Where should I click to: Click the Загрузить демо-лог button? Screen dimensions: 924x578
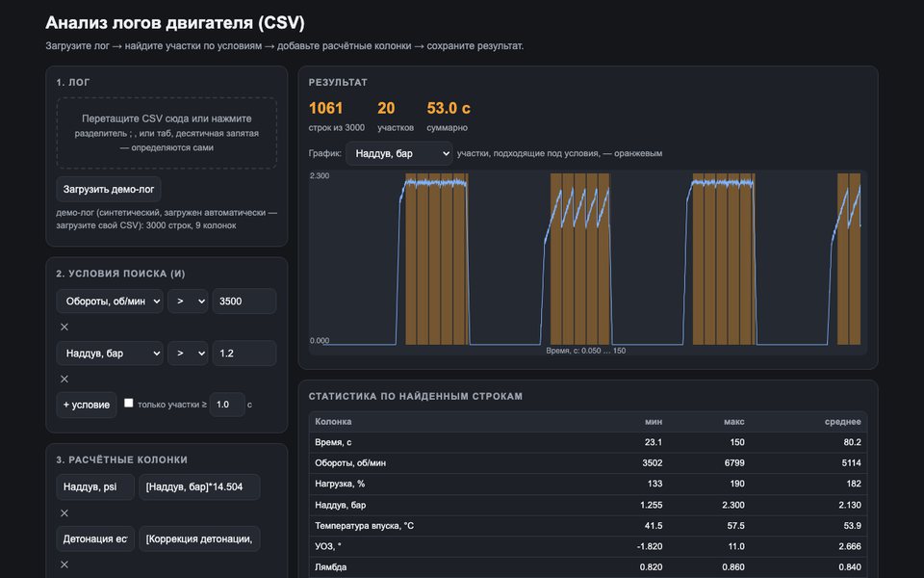click(x=109, y=190)
